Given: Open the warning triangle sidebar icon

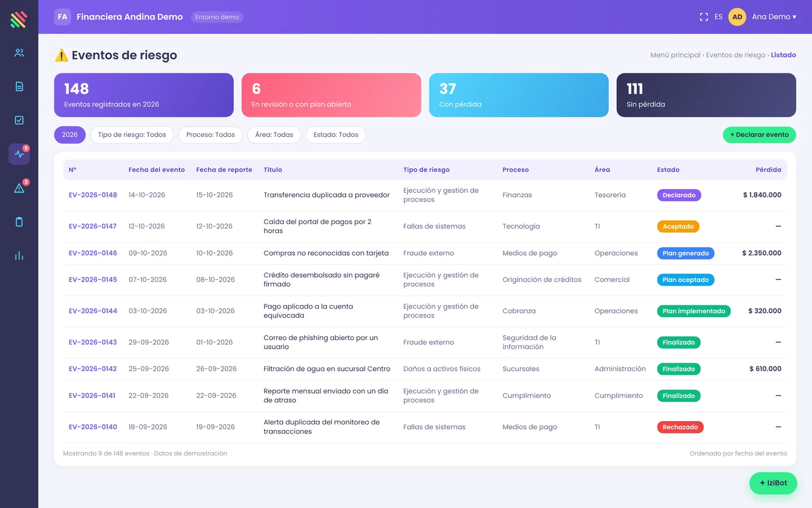Looking at the screenshot, I should [19, 188].
